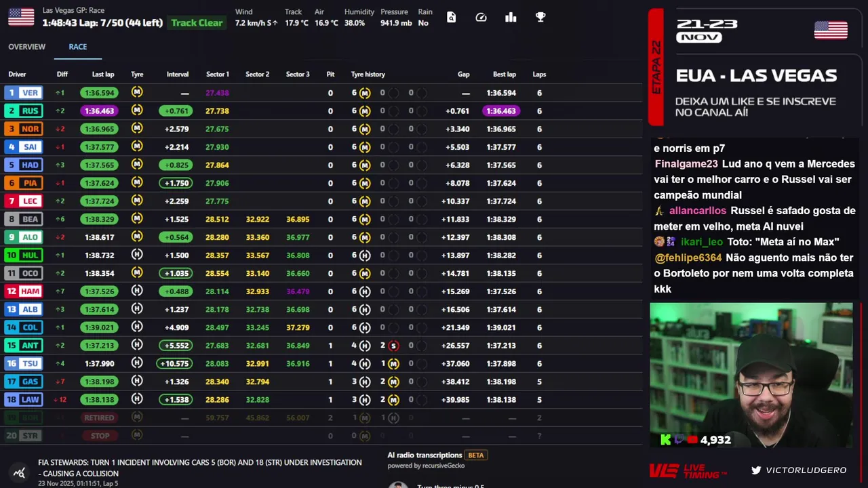Screen dimensions: 868x488
Task: Click the hard tyre icon in COL row
Action: pos(137,327)
